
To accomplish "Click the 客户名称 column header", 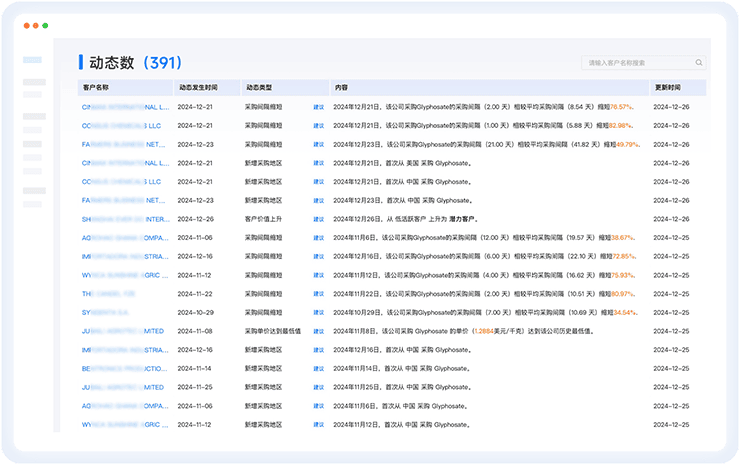I will (x=96, y=88).
